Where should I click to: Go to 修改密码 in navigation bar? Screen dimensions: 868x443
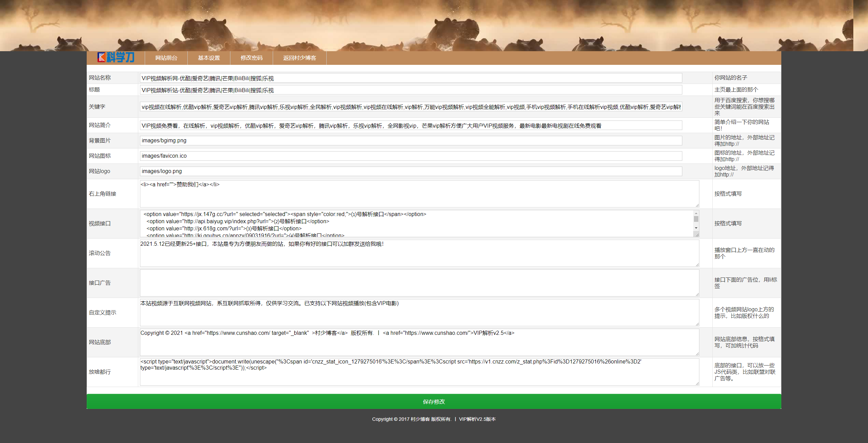252,58
